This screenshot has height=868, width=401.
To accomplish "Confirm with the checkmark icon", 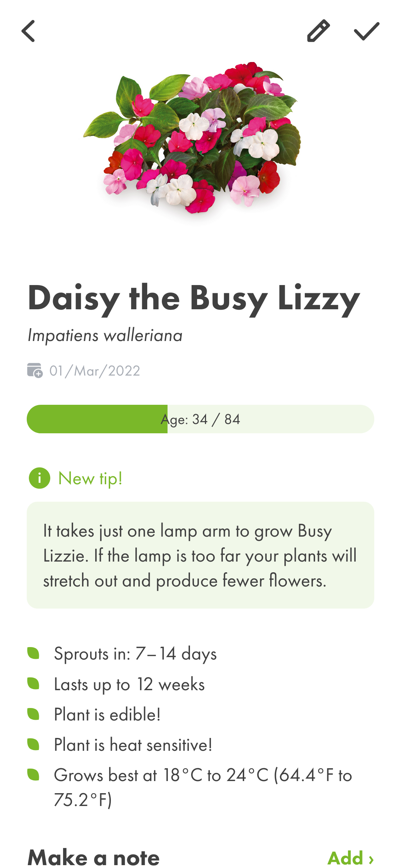I will pos(366,31).
